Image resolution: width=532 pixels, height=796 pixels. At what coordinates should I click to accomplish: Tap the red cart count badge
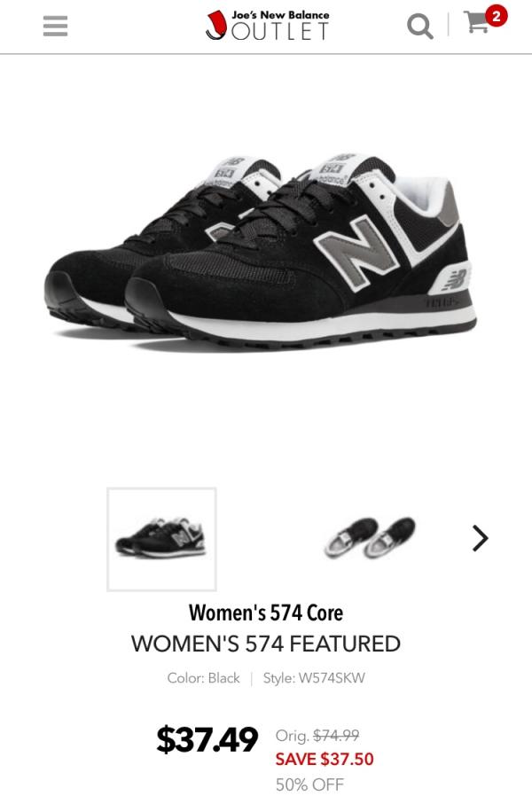[496, 16]
